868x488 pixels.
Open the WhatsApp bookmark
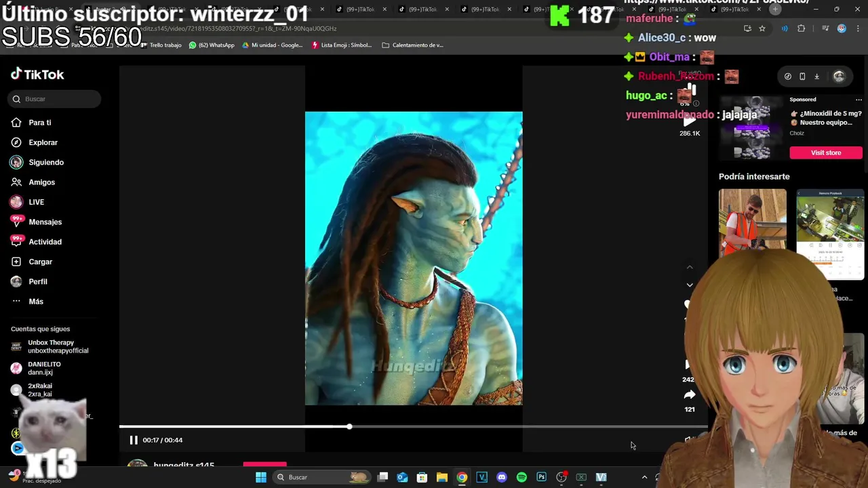[212, 45]
